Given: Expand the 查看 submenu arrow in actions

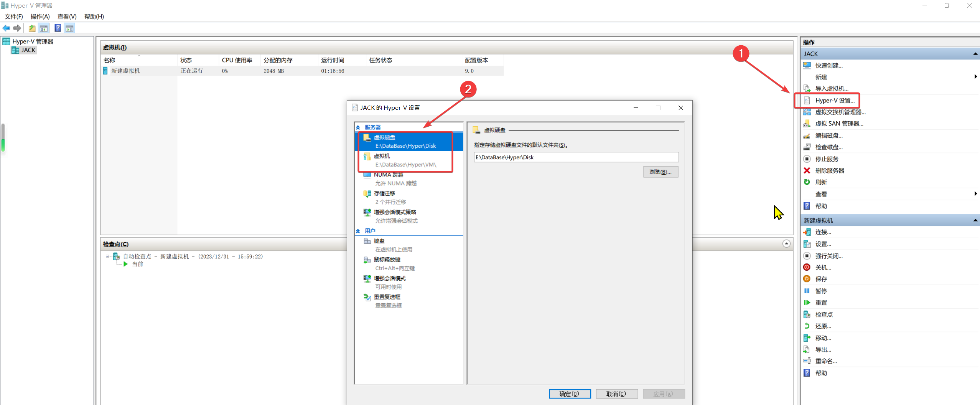Looking at the screenshot, I should tap(975, 194).
